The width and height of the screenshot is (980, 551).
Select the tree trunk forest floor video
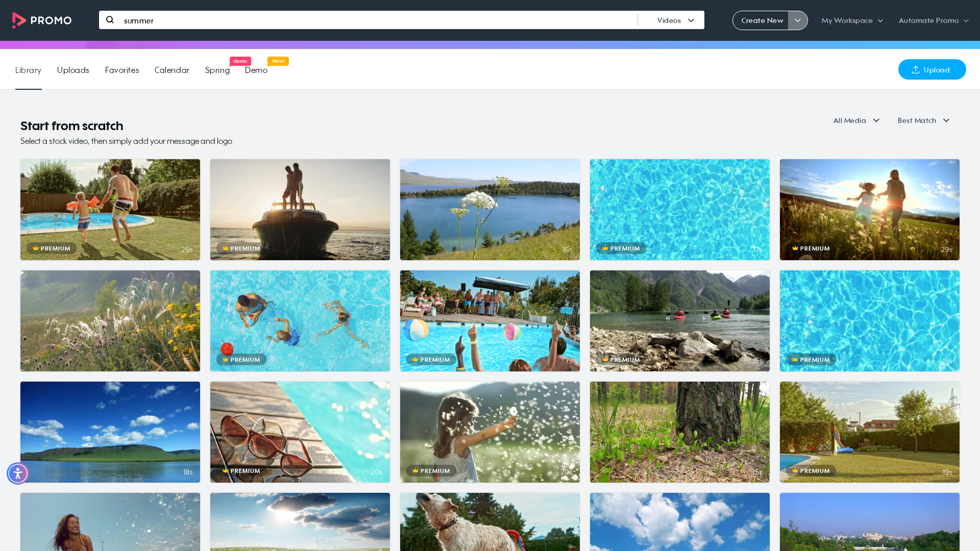680,432
